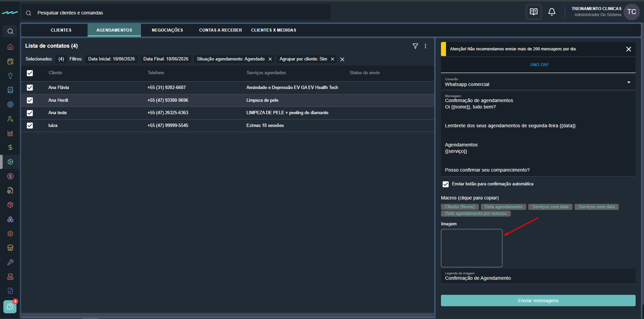The width and height of the screenshot is (644, 319).
Task: Copy the Serviços com data macro
Action: click(550, 207)
